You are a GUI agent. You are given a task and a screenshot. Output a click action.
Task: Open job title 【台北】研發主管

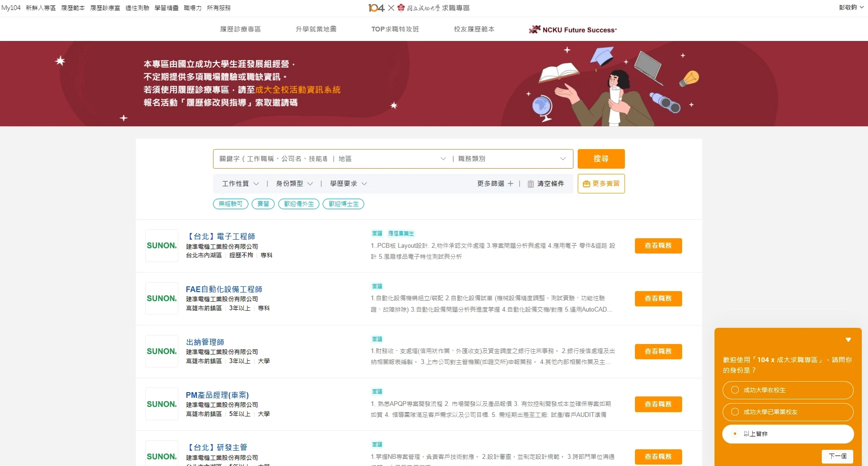(x=216, y=447)
